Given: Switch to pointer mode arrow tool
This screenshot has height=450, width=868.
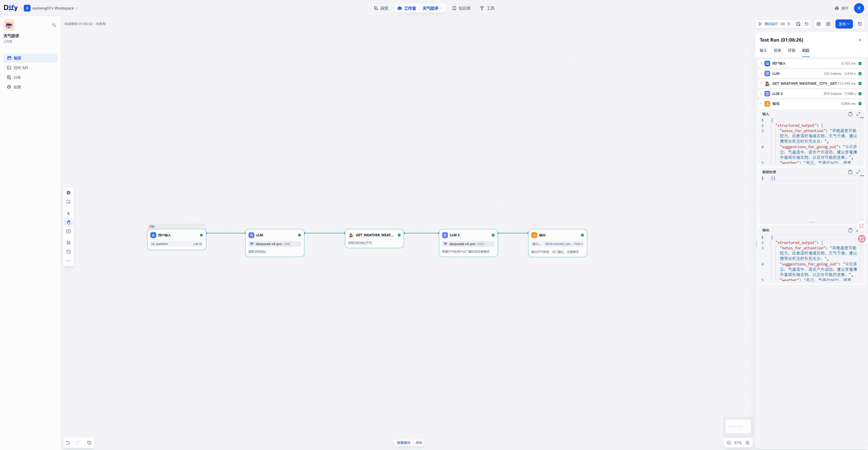Looking at the screenshot, I should [68, 213].
